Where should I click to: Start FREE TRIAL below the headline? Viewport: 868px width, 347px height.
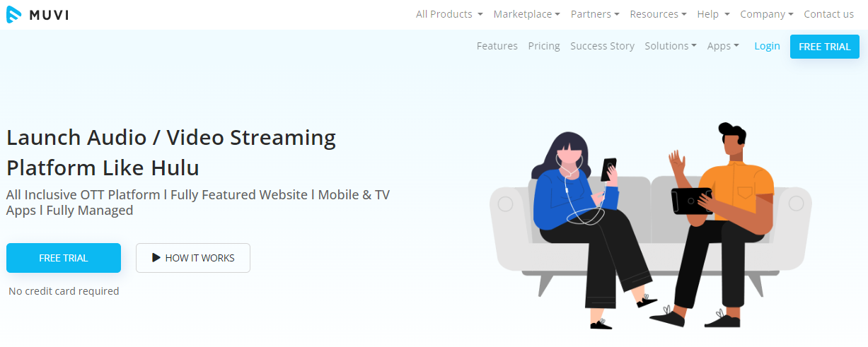64,258
